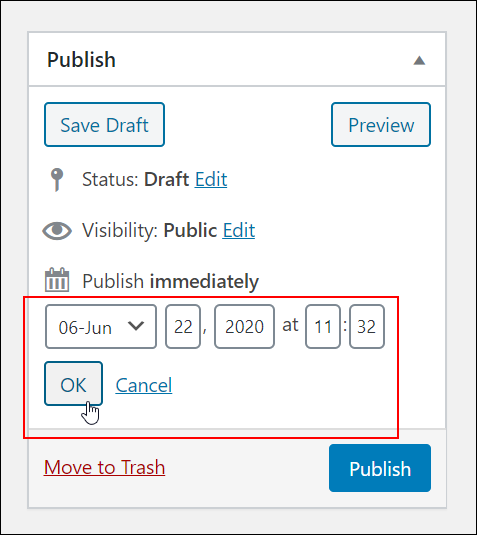Screen dimensions: 477x535
Task: Focus the hour field showing 11
Action: coord(323,327)
